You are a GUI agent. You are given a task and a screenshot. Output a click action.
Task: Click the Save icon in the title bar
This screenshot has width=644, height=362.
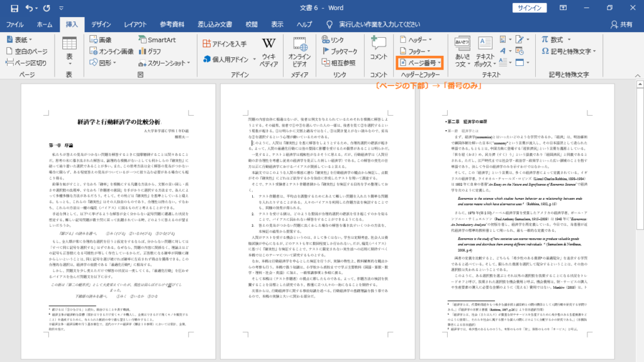click(14, 8)
